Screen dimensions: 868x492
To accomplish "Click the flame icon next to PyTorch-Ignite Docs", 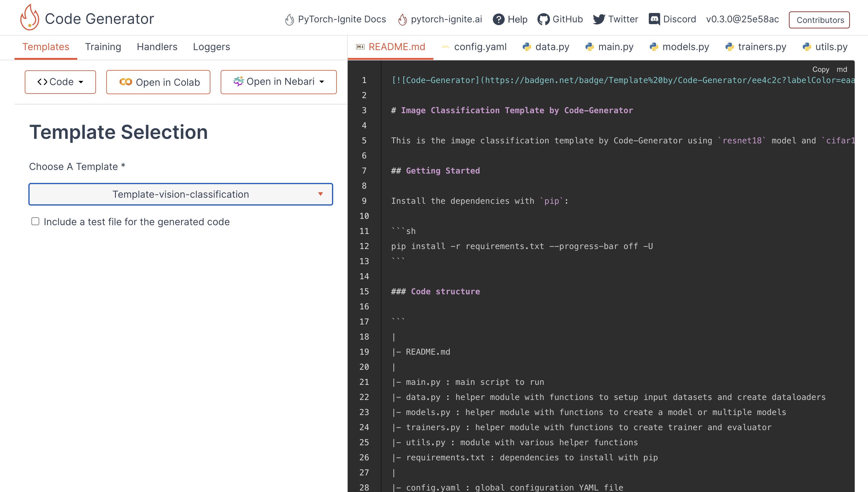I will coord(289,19).
